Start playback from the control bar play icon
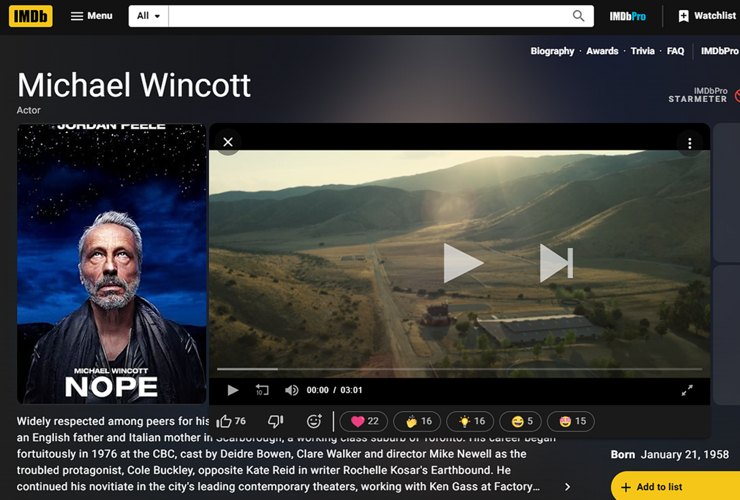 (x=233, y=390)
